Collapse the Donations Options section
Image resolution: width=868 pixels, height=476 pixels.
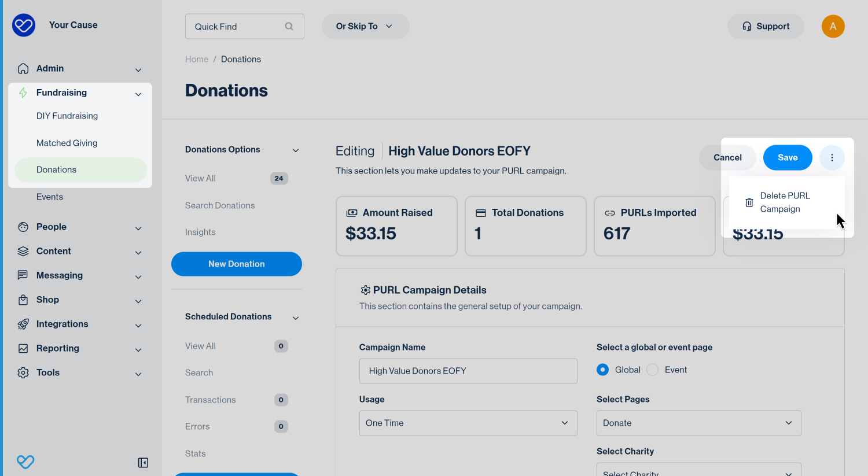pyautogui.click(x=296, y=150)
